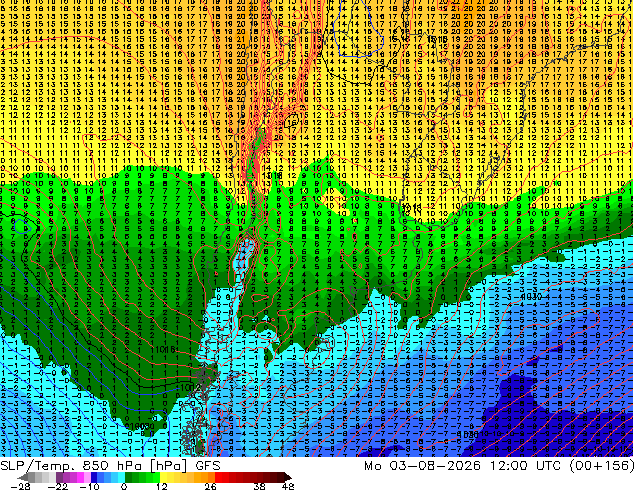Click the 'SLP/Temp. 850 hPa [hPa] GFS' title
Image resolution: width=634 pixels, height=490 pixels.
click(x=110, y=466)
